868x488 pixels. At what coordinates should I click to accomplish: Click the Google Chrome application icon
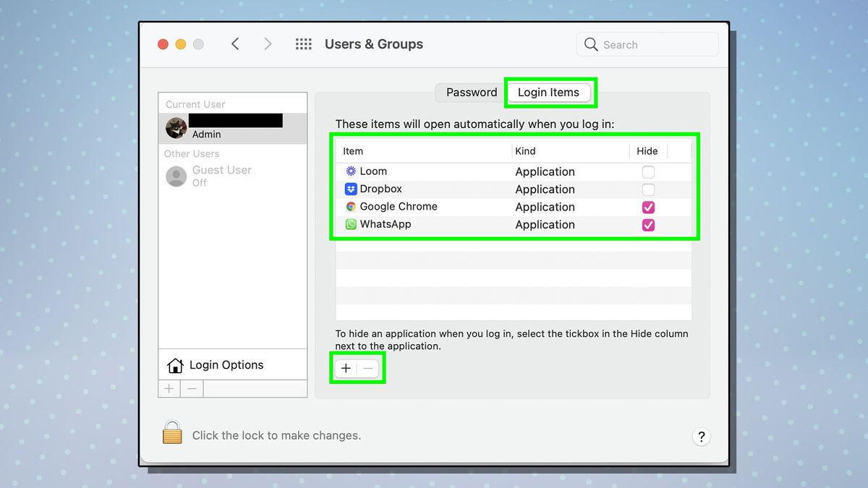(x=351, y=207)
